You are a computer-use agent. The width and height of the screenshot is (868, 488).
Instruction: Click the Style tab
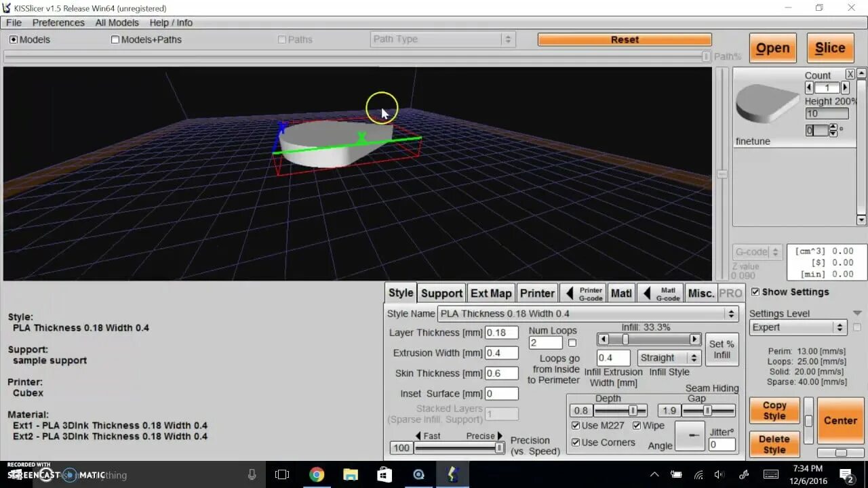tap(400, 293)
